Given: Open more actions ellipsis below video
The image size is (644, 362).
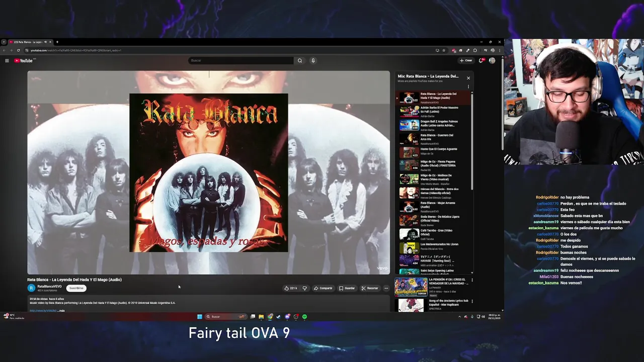Looking at the screenshot, I should (x=386, y=288).
